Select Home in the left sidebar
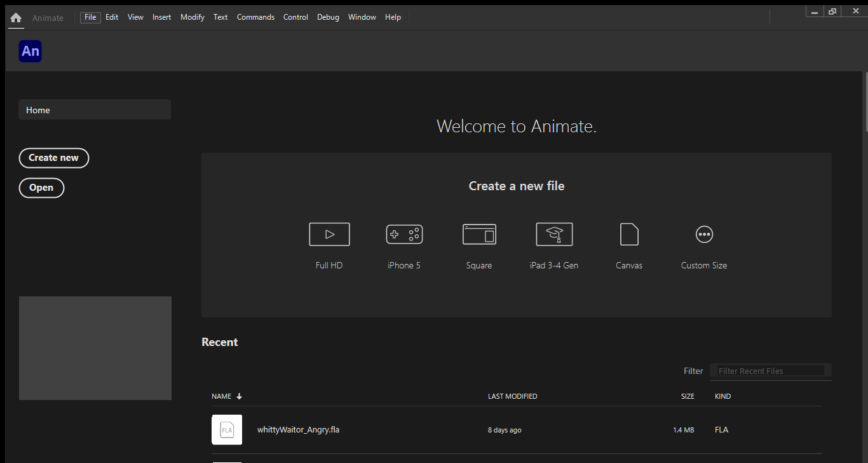Viewport: 868px width, 463px height. [x=95, y=110]
